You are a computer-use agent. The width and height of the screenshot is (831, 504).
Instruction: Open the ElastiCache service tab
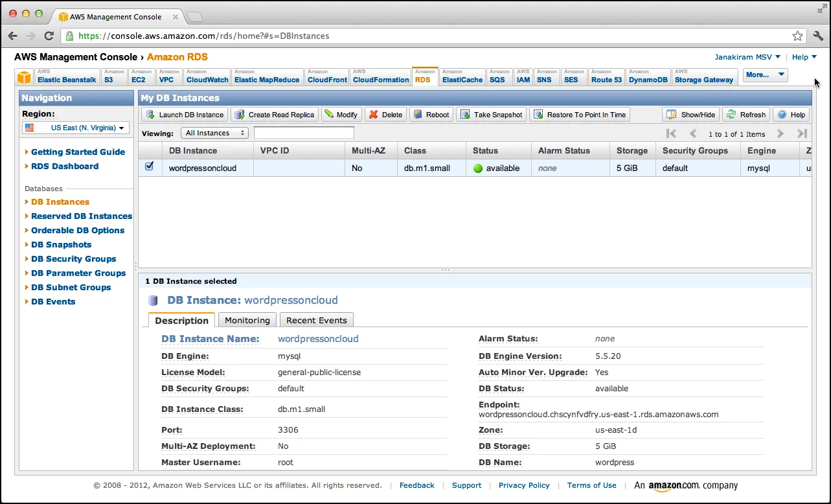[462, 76]
